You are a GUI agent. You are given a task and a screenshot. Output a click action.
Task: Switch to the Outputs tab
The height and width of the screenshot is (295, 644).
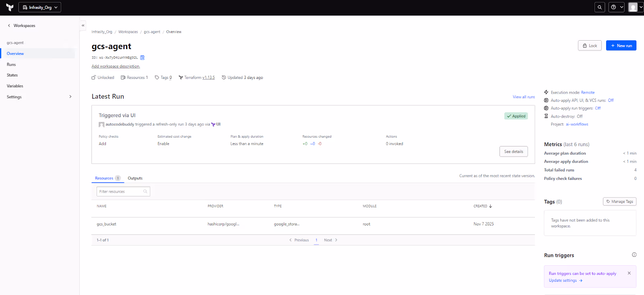coord(135,178)
